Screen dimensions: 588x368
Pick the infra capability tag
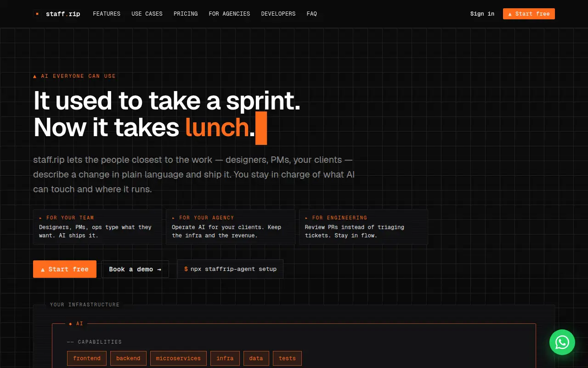225,358
